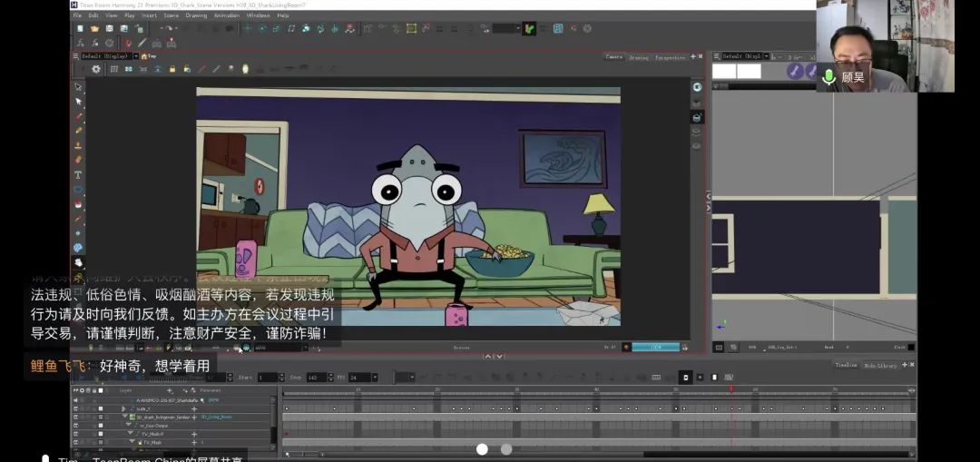Viewport: 980px width, 462px height.
Task: Open the File menu
Action: 77,15
